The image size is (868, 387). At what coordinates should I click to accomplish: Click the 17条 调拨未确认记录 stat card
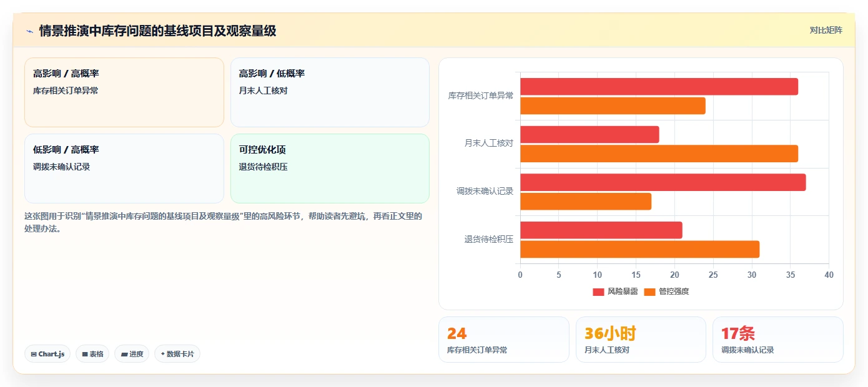click(778, 340)
